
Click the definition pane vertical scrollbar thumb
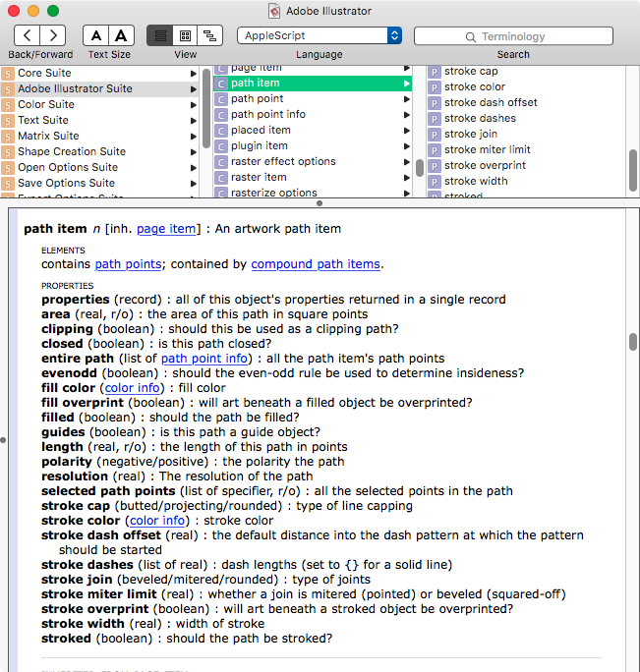[x=633, y=342]
